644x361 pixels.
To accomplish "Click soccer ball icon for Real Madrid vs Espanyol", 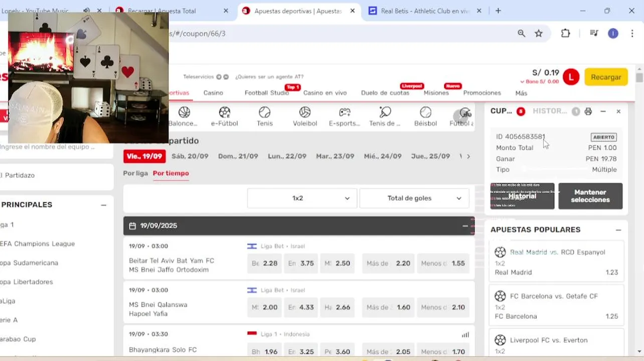I will (500, 252).
